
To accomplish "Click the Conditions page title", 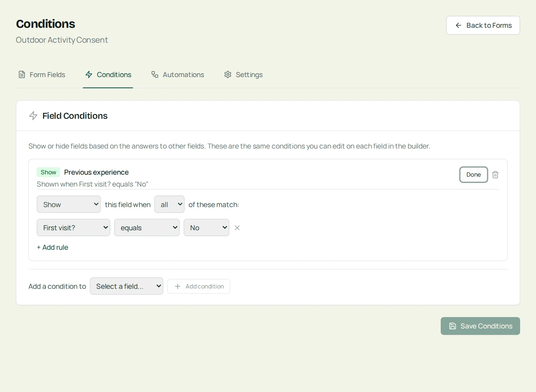I will 46,24.
